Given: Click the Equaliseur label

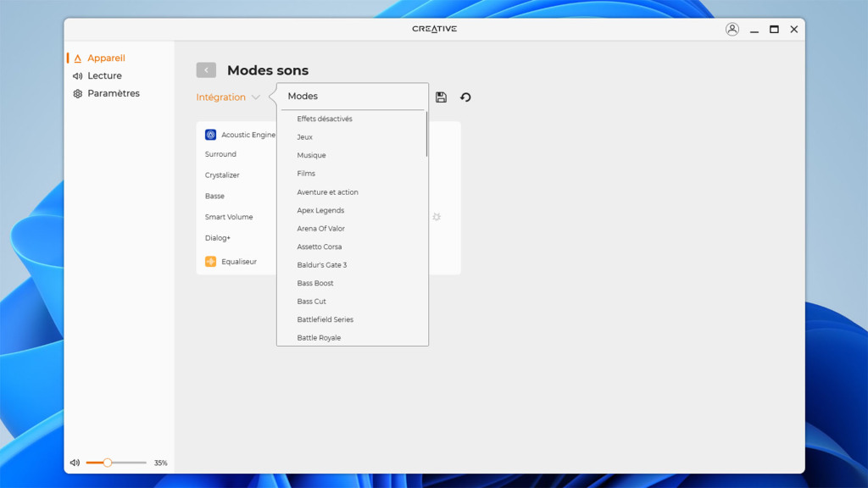Looking at the screenshot, I should [x=239, y=262].
